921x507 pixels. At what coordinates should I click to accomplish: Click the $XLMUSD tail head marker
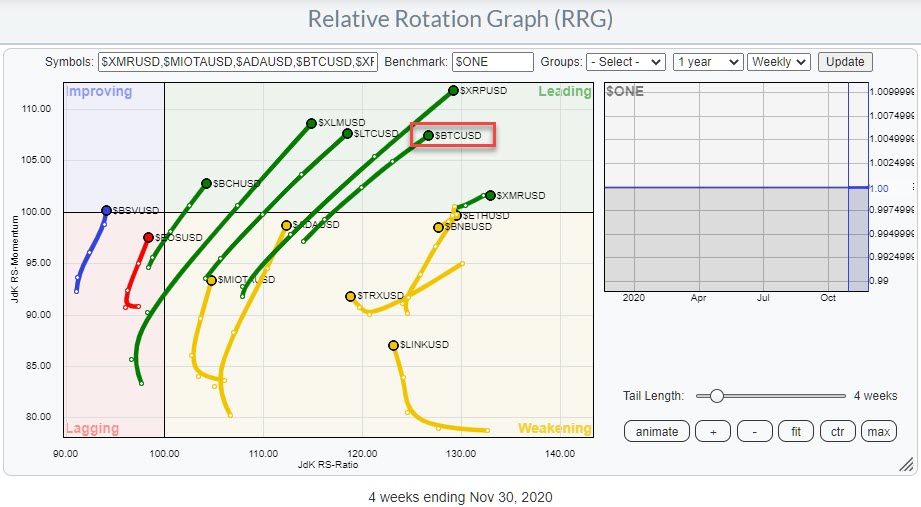(x=311, y=124)
